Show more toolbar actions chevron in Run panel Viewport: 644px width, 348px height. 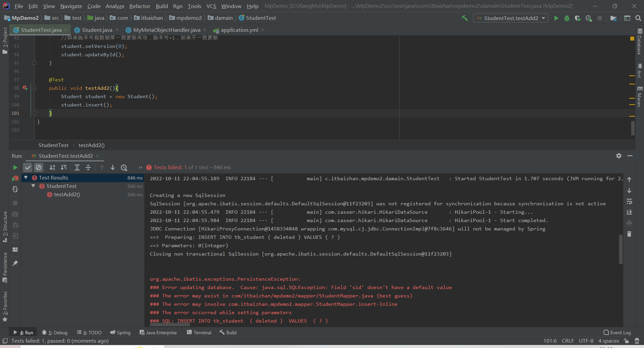(x=140, y=167)
